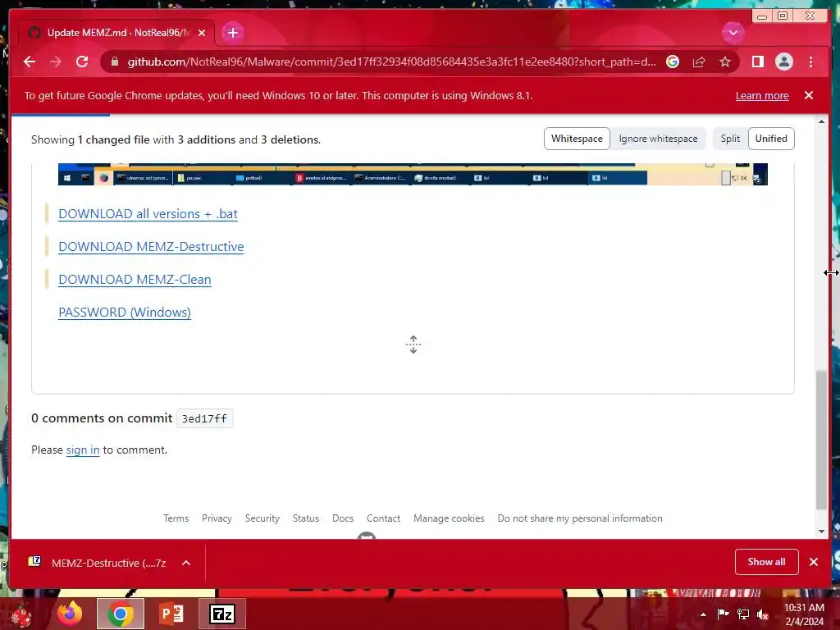The width and height of the screenshot is (840, 630).
Task: Open DOWNLOAD all versions + .bat link
Action: click(x=148, y=214)
